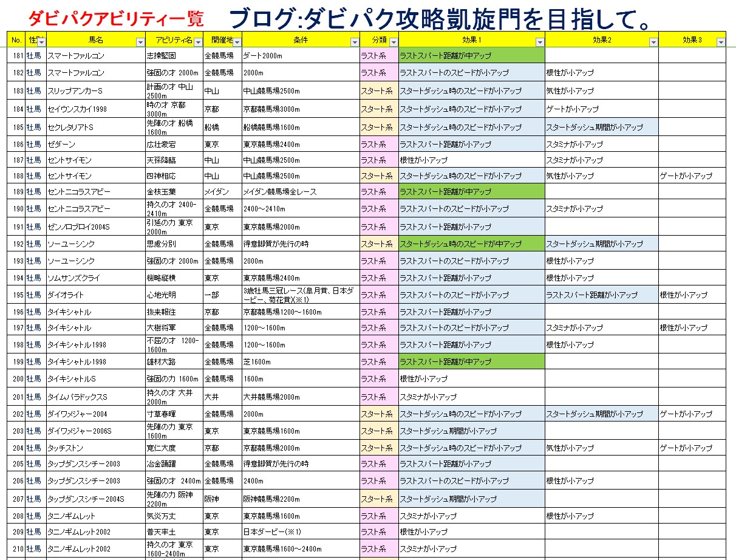The image size is (736, 560).
Task: Select venue cell 一部 in row 195
Action: pyautogui.click(x=222, y=295)
